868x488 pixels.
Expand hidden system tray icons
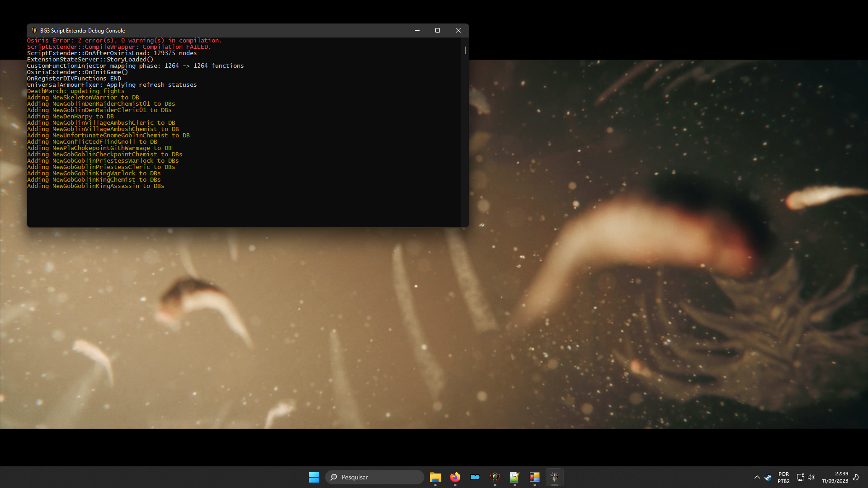click(x=758, y=477)
